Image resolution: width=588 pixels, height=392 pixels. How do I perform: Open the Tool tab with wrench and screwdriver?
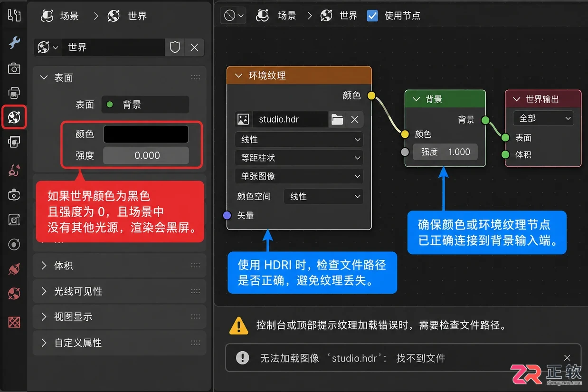click(14, 15)
